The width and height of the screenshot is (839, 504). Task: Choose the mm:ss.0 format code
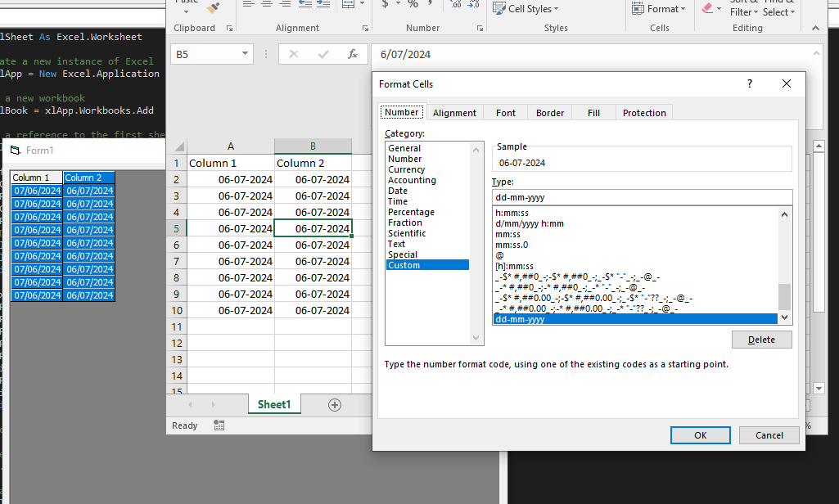point(512,245)
